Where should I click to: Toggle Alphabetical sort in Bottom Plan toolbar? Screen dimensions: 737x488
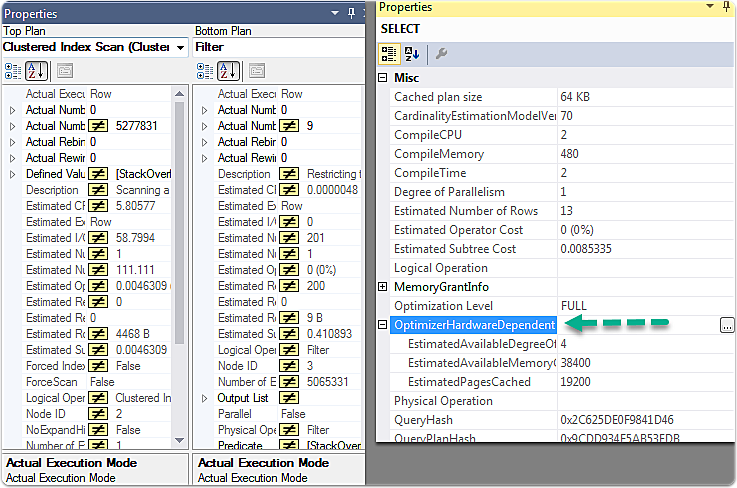coord(228,71)
